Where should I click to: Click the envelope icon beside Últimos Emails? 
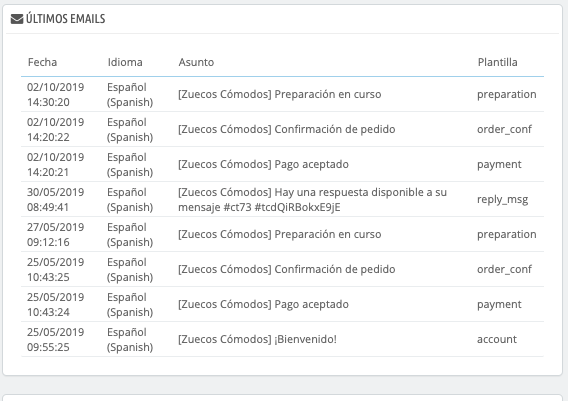[x=17, y=19]
